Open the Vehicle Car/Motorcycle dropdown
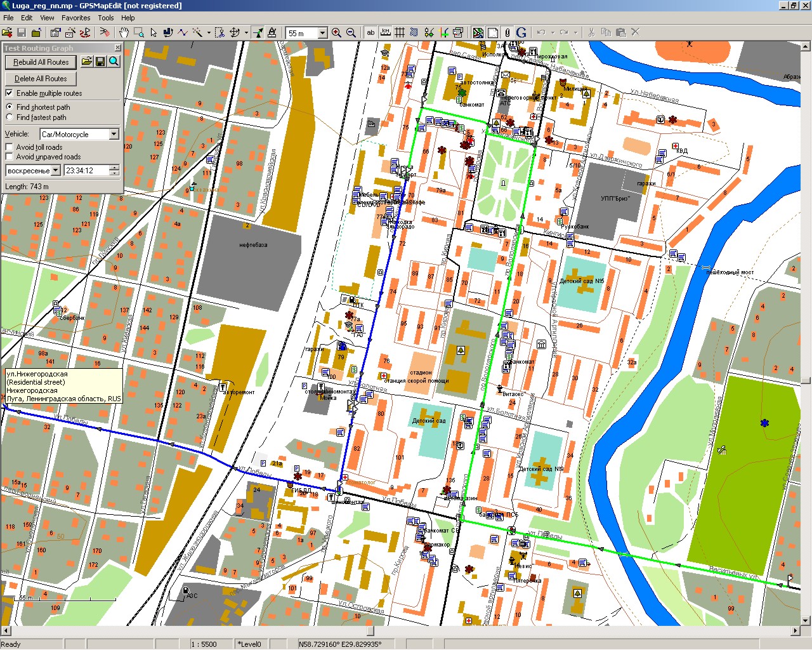The width and height of the screenshot is (812, 650). pos(114,134)
